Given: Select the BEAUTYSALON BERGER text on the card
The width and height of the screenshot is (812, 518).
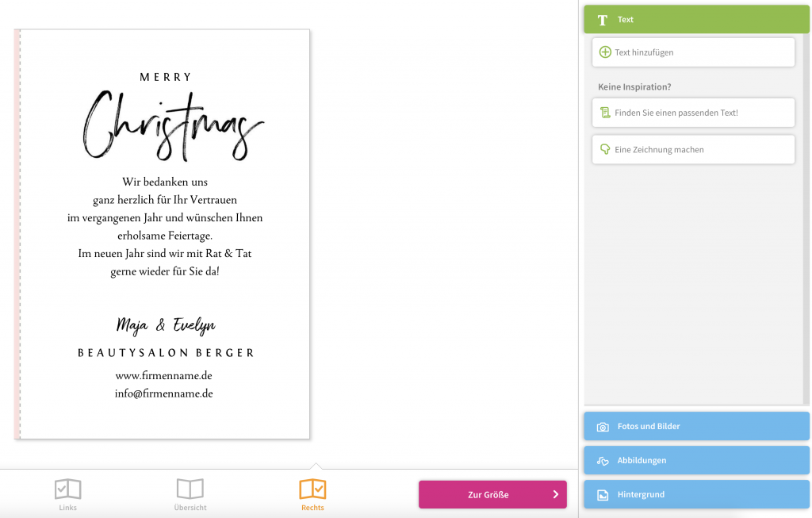Looking at the screenshot, I should 166,353.
